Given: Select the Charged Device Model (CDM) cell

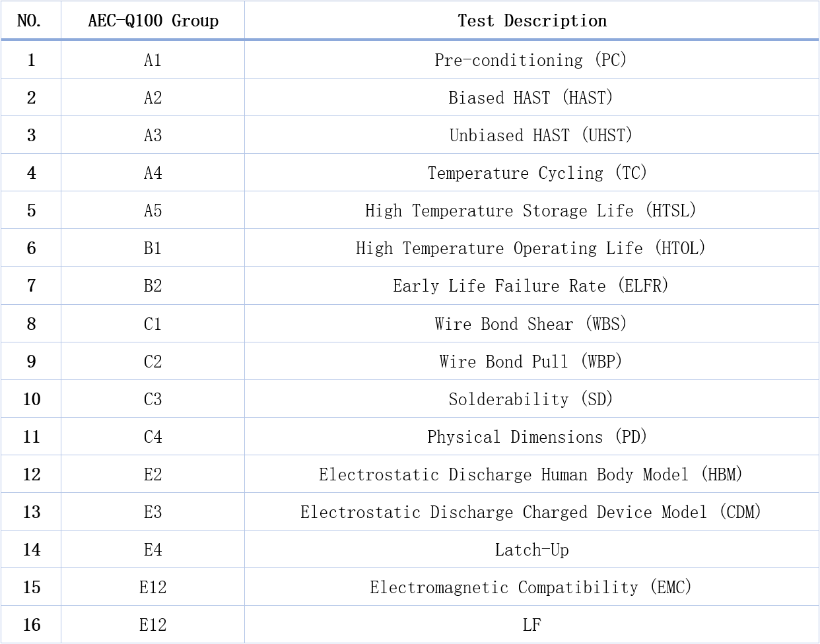Looking at the screenshot, I should tap(531, 512).
